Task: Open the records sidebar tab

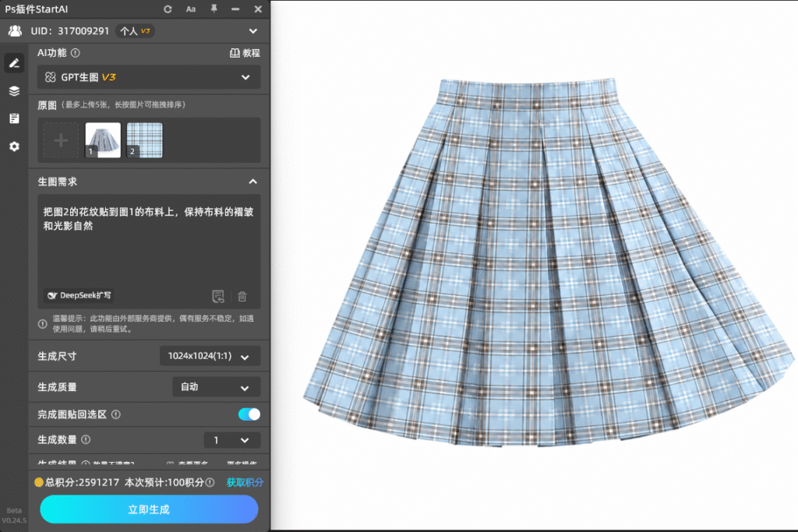Action: (14, 118)
